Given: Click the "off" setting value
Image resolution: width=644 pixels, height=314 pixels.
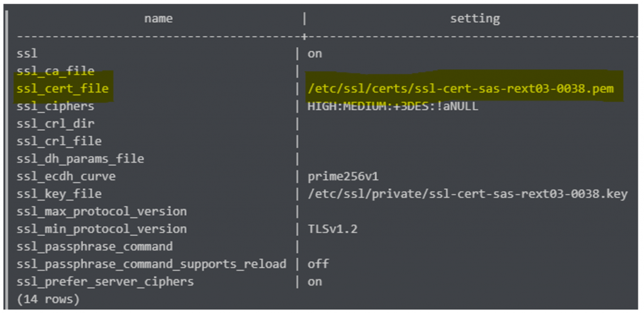Looking at the screenshot, I should coord(318,264).
